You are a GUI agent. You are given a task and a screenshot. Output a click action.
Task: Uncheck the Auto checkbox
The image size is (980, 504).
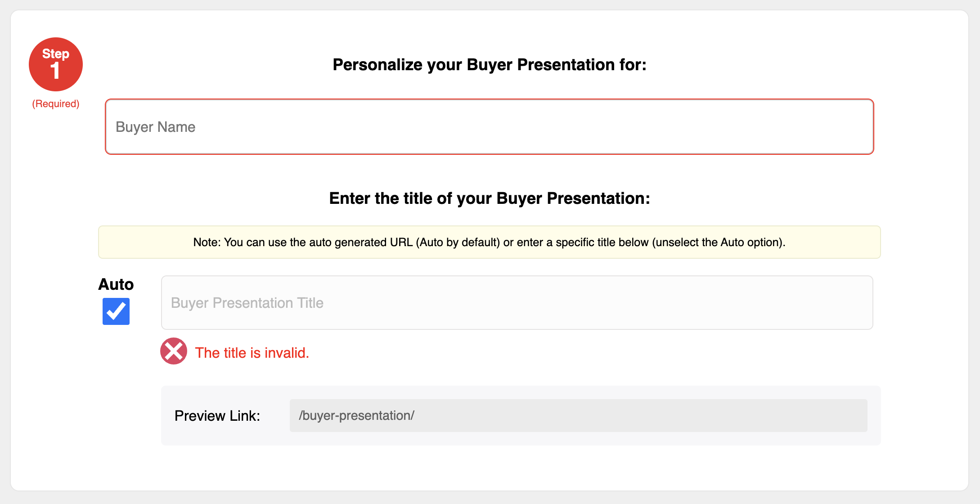click(x=116, y=311)
